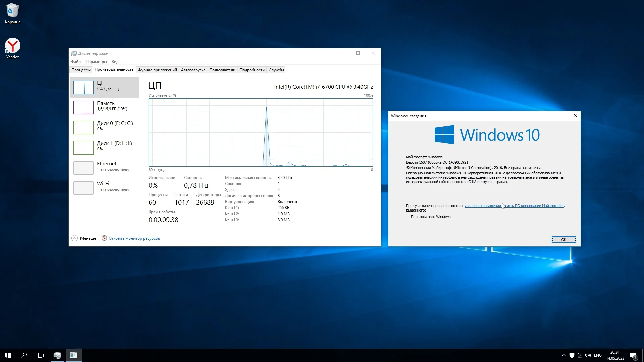
Task: Open the Параметры menu
Action: tap(96, 62)
